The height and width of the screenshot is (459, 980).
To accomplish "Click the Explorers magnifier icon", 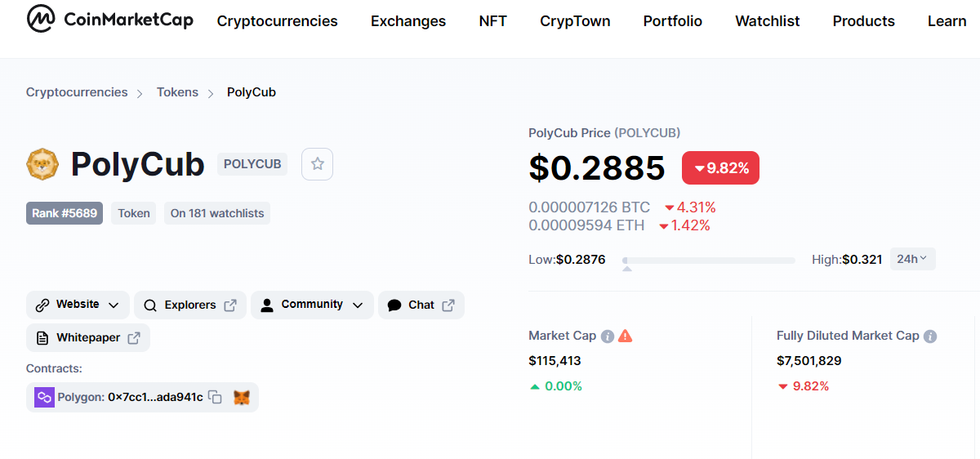I will [150, 305].
